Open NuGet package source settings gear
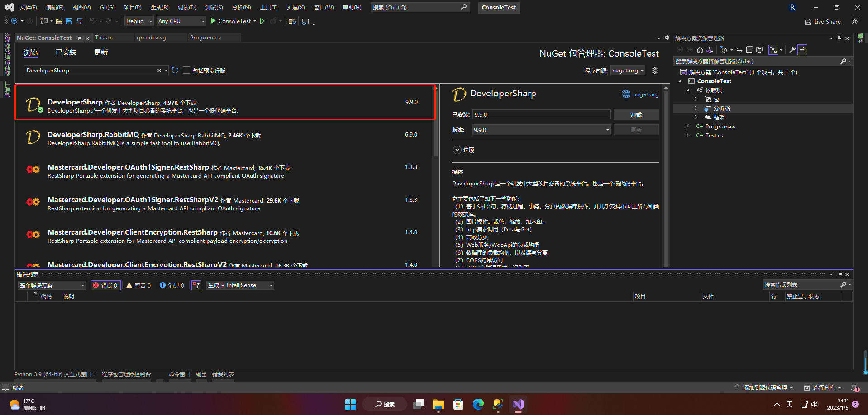 pyautogui.click(x=655, y=71)
